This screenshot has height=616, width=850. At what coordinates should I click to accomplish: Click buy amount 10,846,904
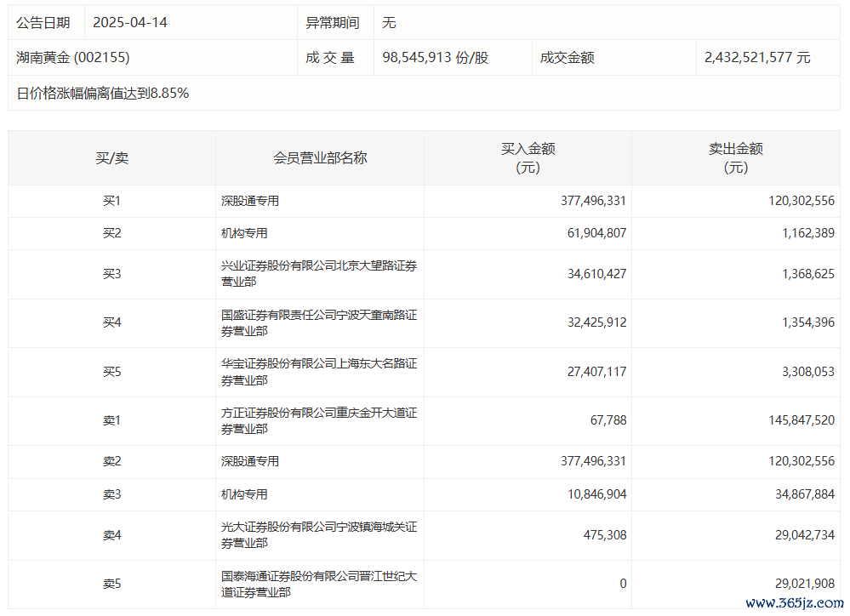(596, 494)
